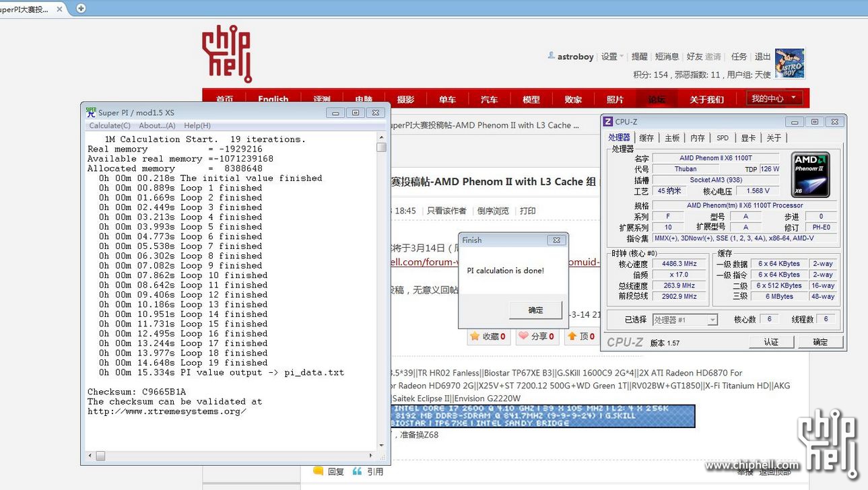The image size is (868, 490).
Task: Switch to CPU-Z SPD tab
Action: tap(723, 137)
